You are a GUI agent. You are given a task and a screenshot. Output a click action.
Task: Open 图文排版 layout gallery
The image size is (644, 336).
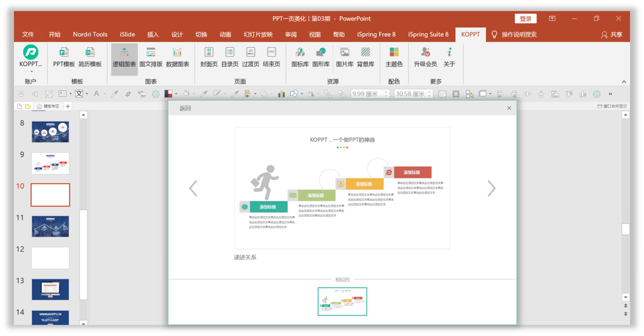click(151, 57)
